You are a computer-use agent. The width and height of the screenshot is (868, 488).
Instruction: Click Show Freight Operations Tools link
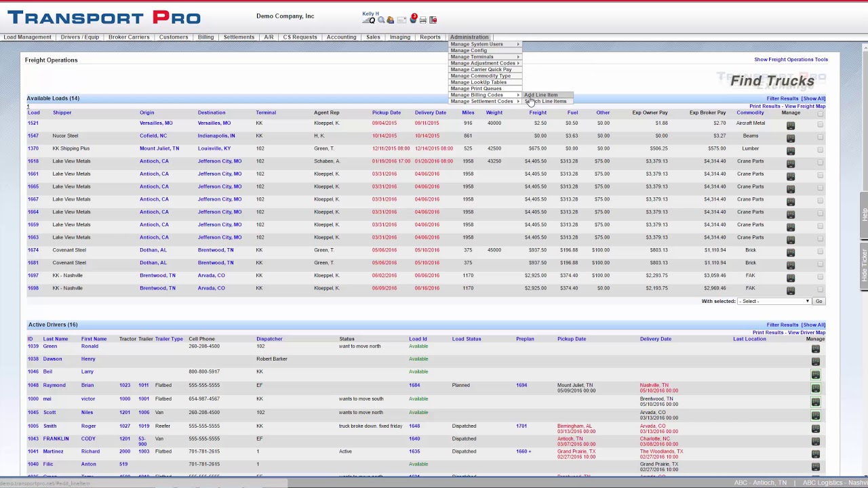click(791, 60)
